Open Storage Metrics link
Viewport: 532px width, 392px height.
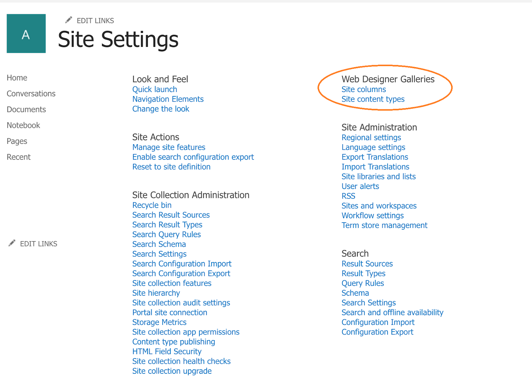pos(159,322)
